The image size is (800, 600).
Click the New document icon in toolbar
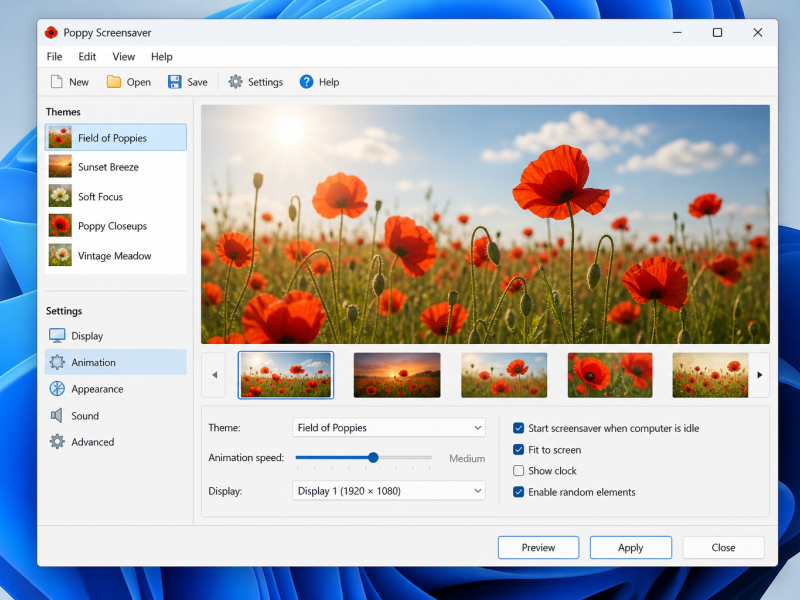[57, 82]
